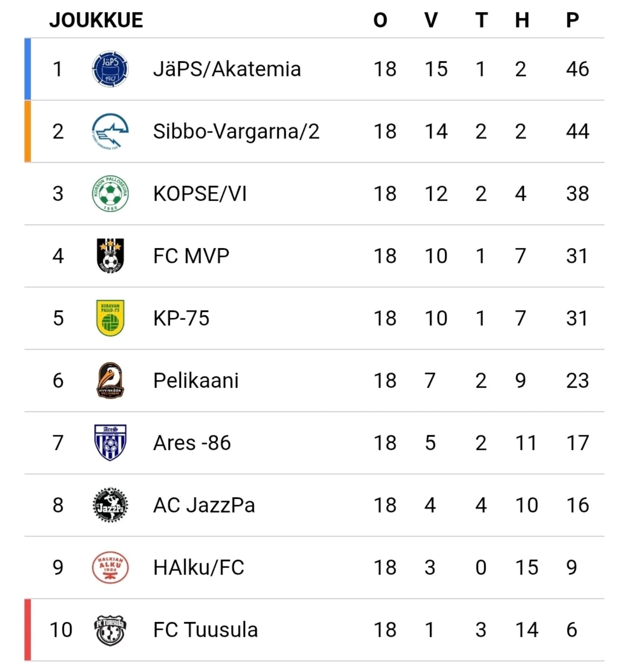This screenshot has width=629, height=672.
Task: Click the FC MVP black shield logo
Action: [x=110, y=255]
